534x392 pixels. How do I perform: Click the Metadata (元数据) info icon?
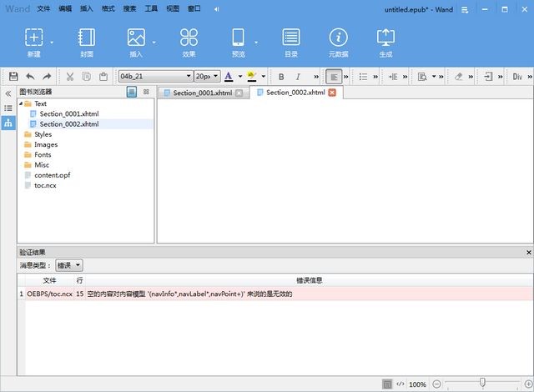click(x=338, y=38)
